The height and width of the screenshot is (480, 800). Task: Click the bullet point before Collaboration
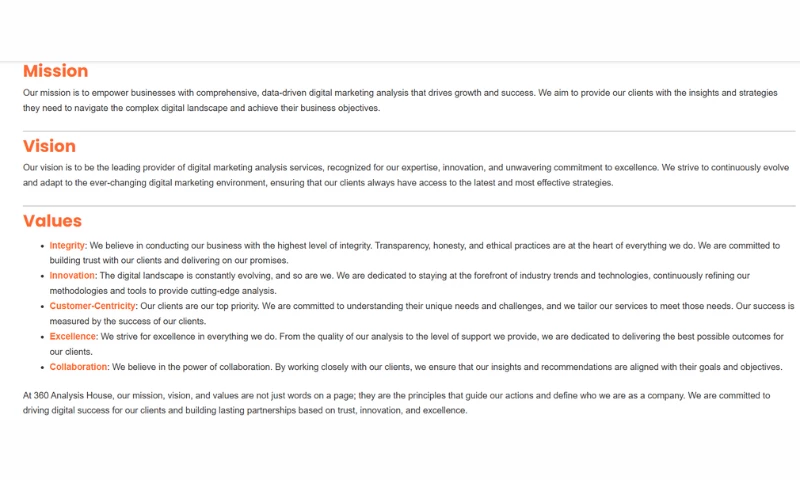click(43, 367)
